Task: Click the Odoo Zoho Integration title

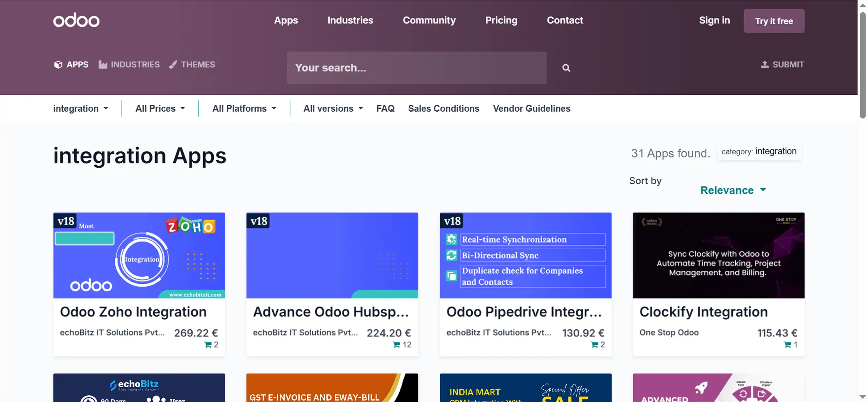Action: pos(133,312)
